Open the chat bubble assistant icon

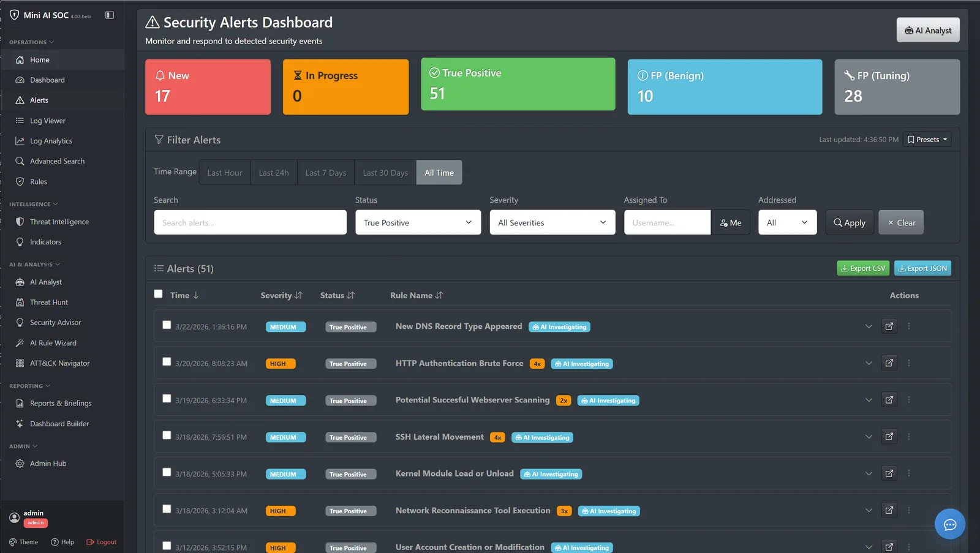[950, 524]
